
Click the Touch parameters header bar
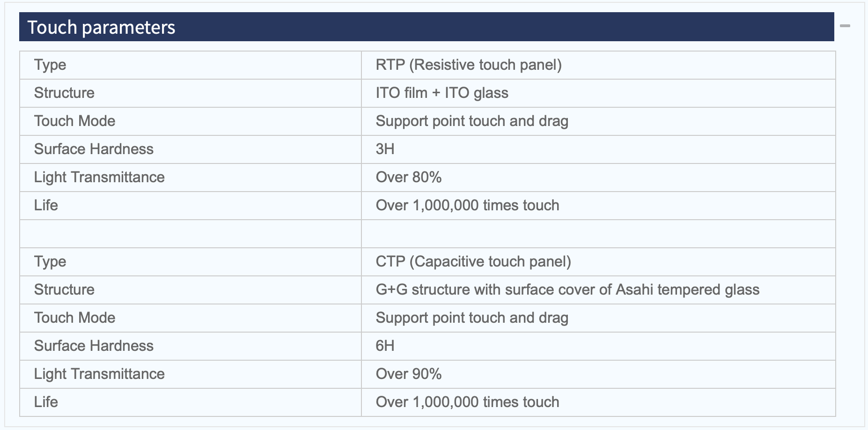click(427, 27)
